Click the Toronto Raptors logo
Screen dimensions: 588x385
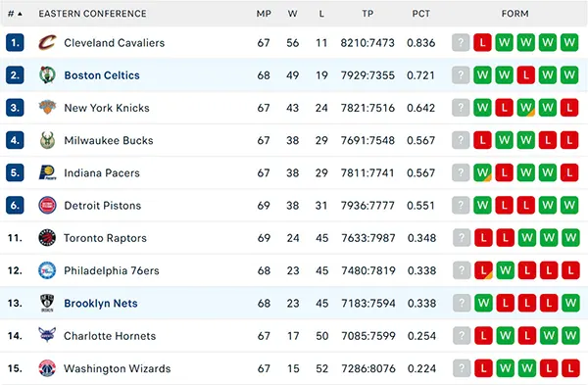pos(47,238)
